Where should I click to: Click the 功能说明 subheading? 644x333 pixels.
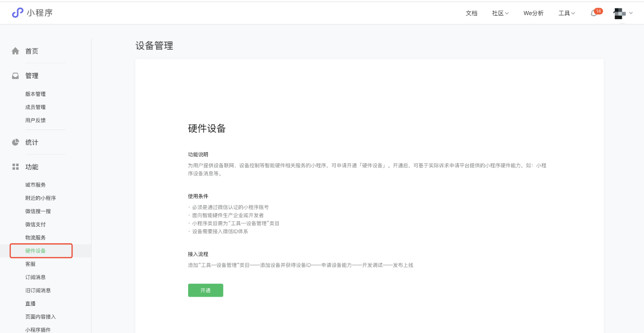coord(198,155)
